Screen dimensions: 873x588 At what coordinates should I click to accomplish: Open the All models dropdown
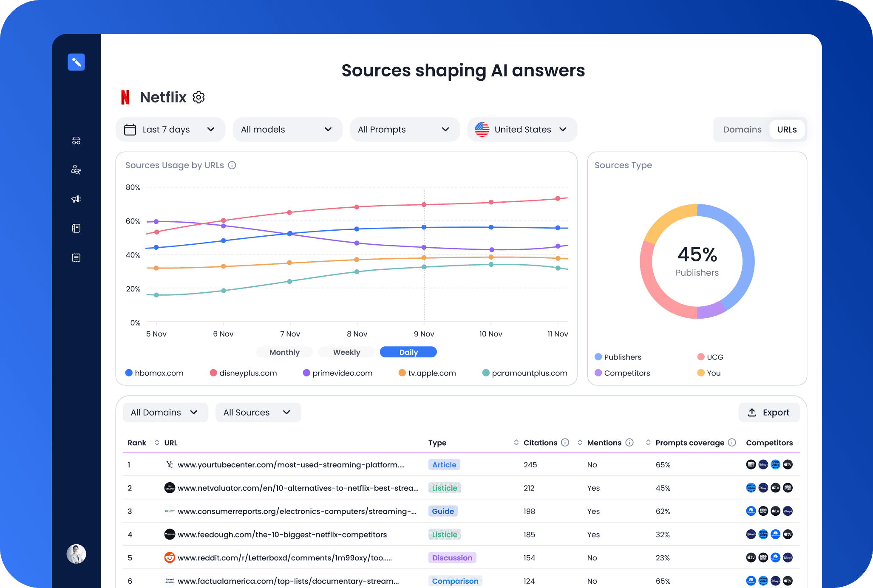point(287,129)
